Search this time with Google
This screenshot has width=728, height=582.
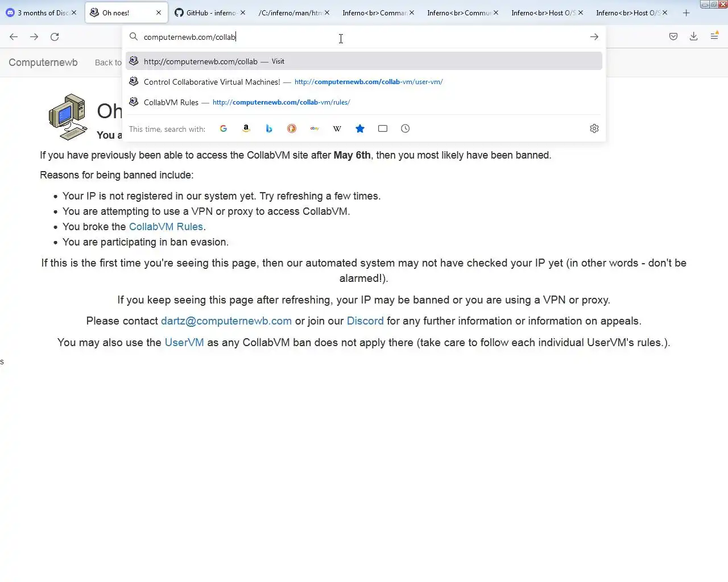224,128
